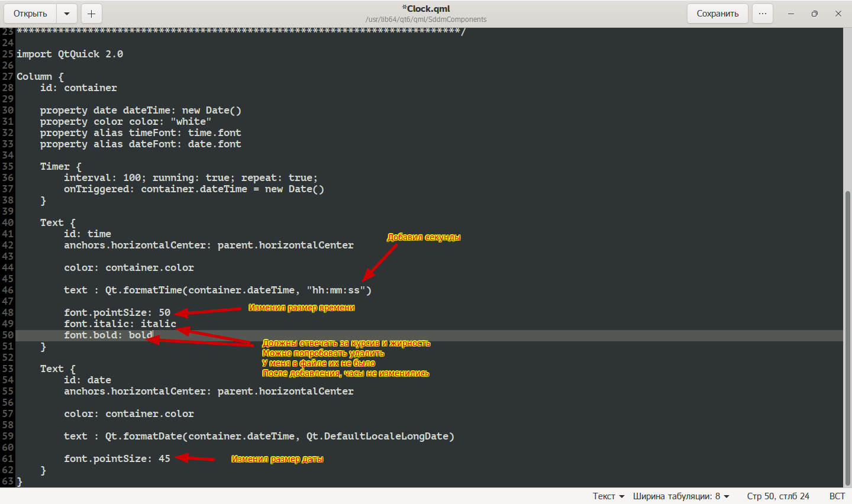Click the *Clock.qml document title
This screenshot has height=504, width=852.
426,9
